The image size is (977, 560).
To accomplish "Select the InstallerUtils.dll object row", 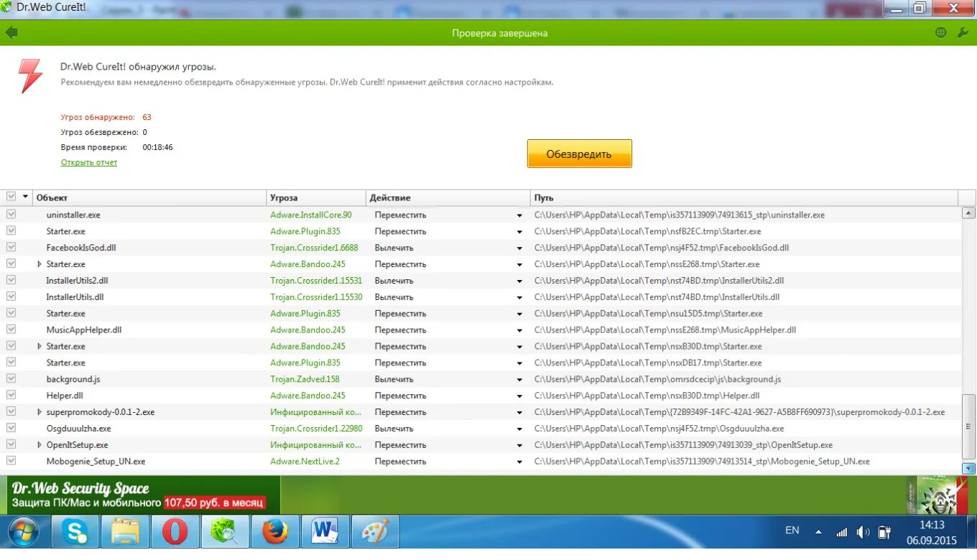I will click(75, 297).
